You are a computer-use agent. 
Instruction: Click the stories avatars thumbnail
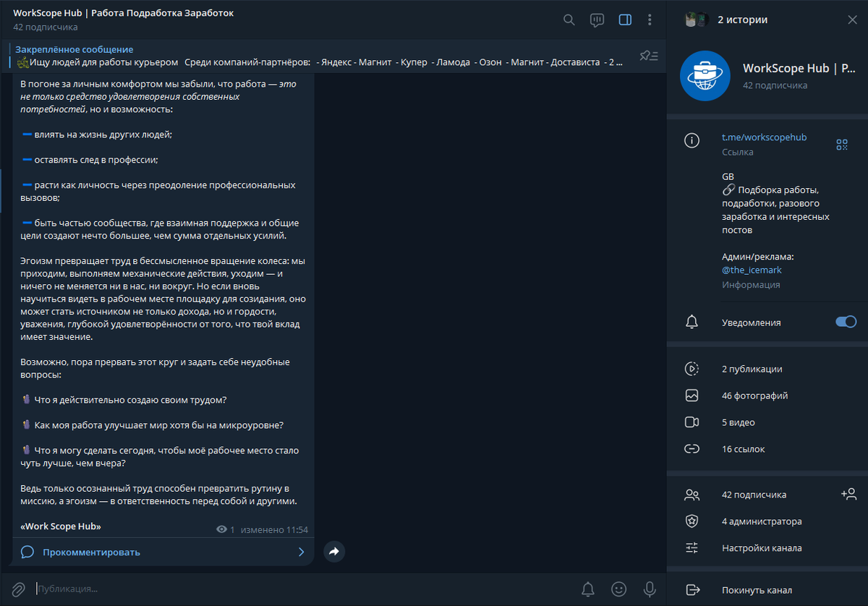coord(696,20)
